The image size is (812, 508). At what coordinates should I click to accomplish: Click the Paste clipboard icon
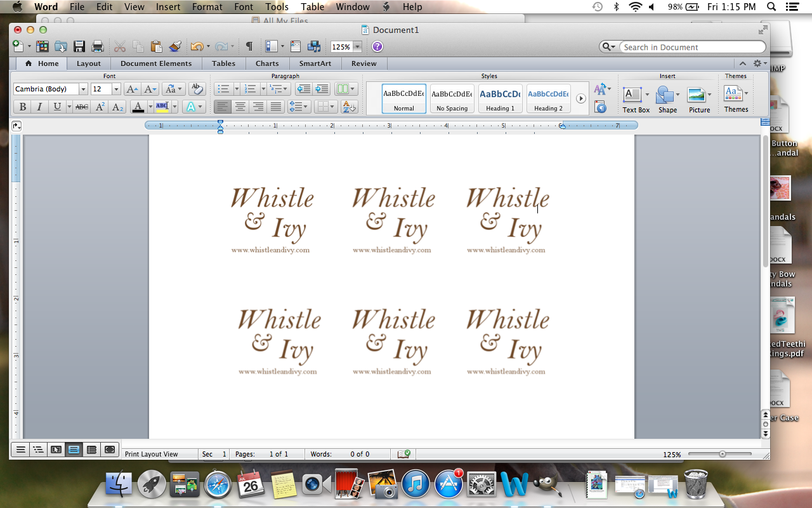(156, 46)
